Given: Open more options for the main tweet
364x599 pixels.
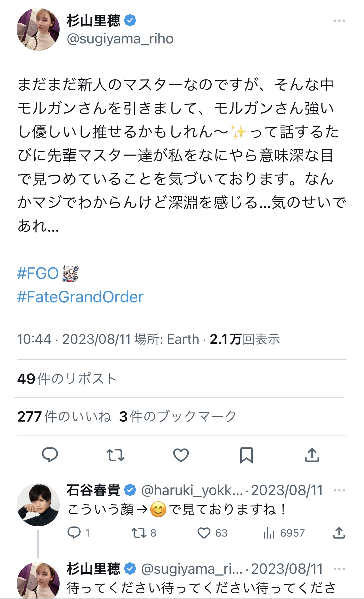Looking at the screenshot, I should coord(339,21).
